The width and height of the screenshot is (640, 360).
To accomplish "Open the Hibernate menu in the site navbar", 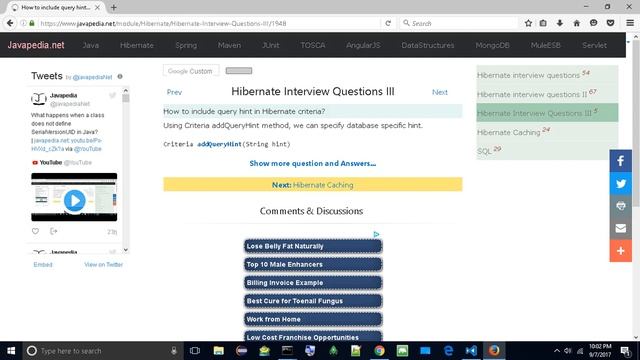I will [137, 45].
